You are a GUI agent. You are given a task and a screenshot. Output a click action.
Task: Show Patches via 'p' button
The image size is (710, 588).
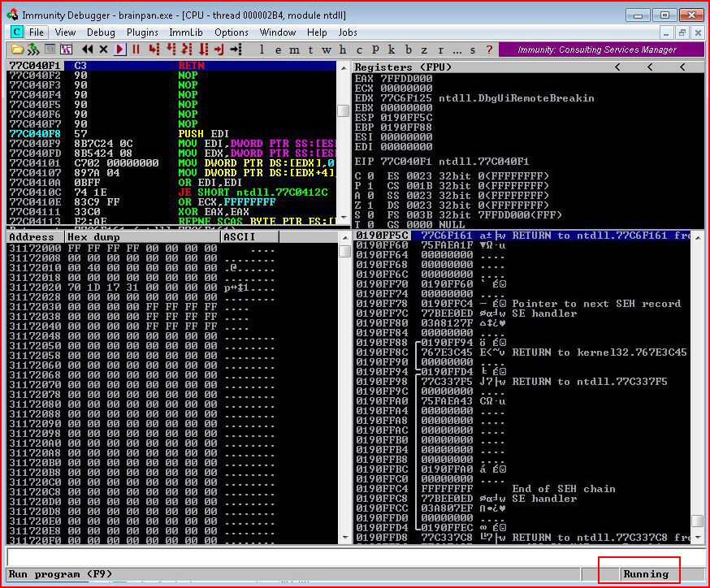coord(375,50)
